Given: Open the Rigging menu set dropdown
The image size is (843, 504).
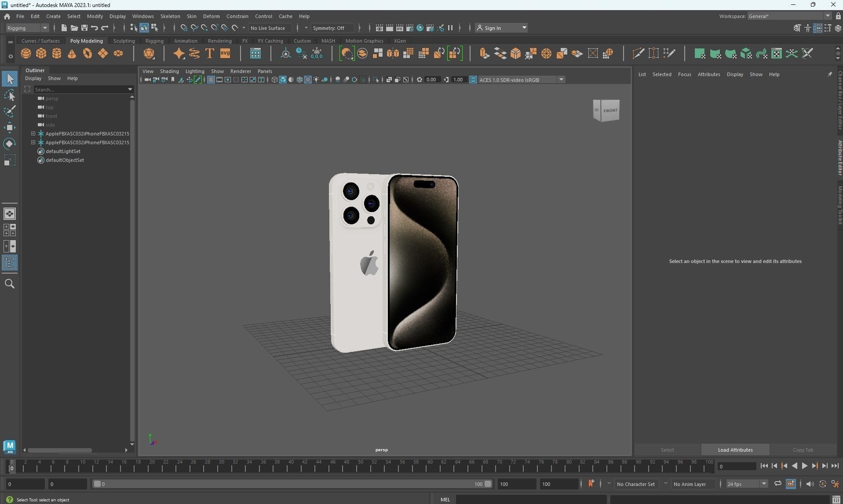Looking at the screenshot, I should (x=27, y=28).
